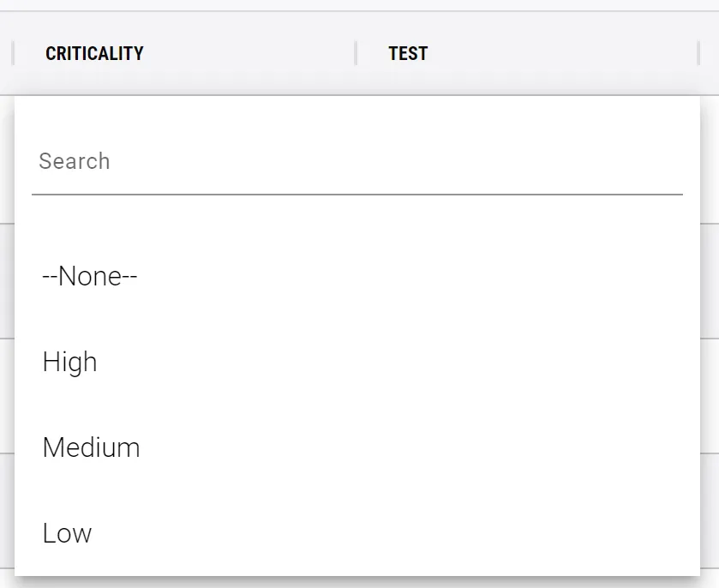Select the CRITICALITY header label

tap(94, 53)
